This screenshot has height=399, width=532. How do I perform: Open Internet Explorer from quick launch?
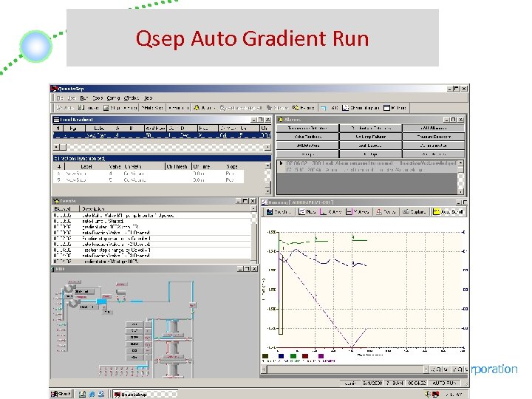92,395
